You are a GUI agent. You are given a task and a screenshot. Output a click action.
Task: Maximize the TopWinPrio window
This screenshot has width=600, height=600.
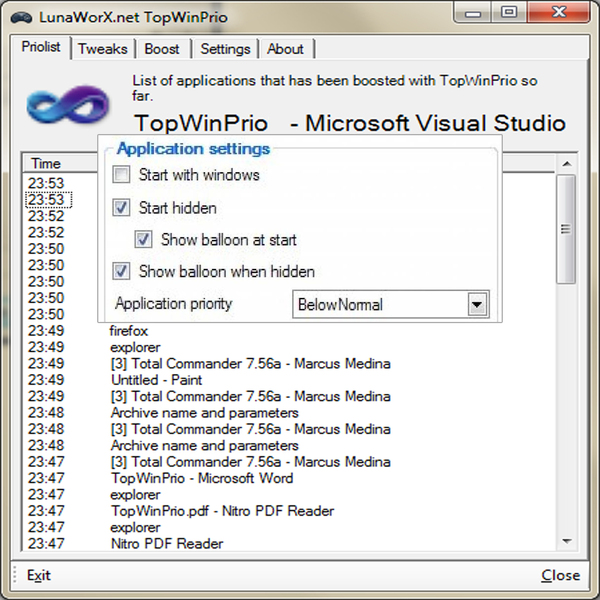pos(509,13)
